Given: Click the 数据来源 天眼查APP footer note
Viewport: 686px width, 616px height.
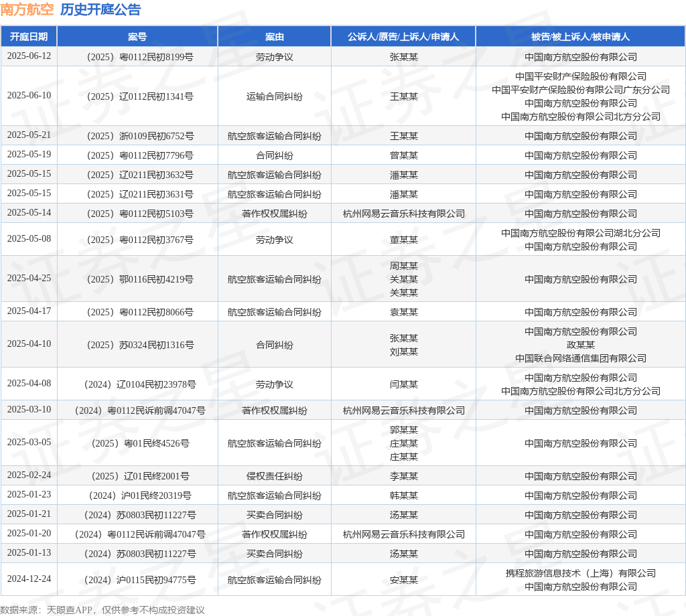Looking at the screenshot, I should [102, 610].
